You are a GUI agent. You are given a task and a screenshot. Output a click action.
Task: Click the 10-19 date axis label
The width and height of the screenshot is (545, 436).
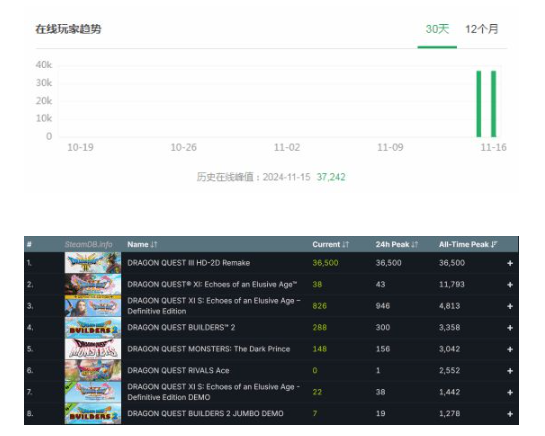click(x=80, y=147)
